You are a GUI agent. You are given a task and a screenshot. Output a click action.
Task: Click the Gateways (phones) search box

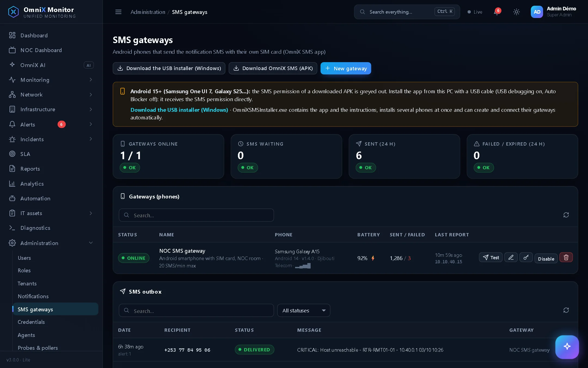[x=196, y=215]
